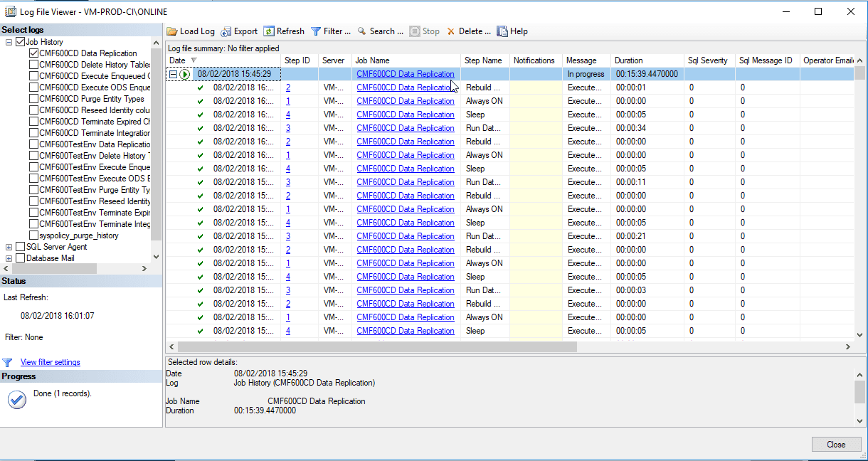Sort by the Duration column header
This screenshot has height=461, width=868.
click(628, 60)
